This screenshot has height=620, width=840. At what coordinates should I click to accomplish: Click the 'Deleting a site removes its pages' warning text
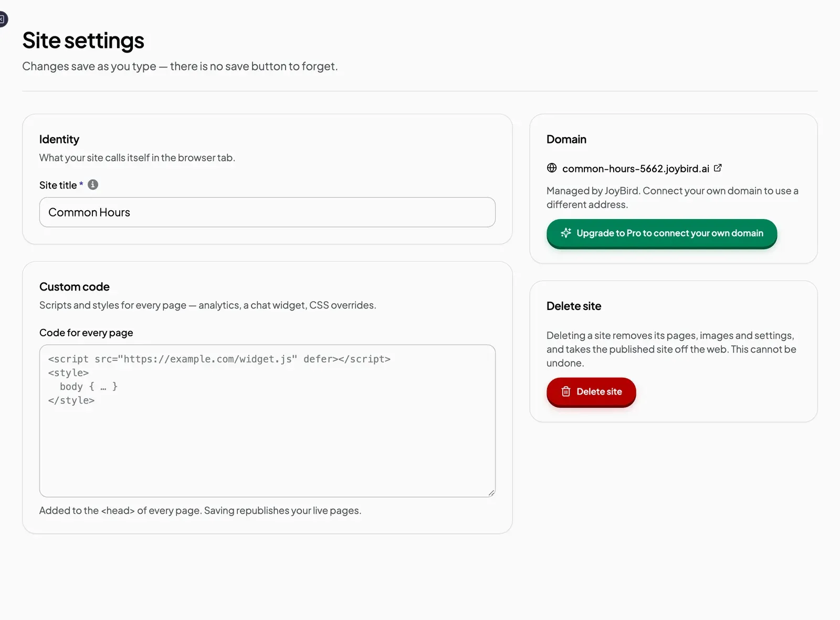pyautogui.click(x=671, y=349)
